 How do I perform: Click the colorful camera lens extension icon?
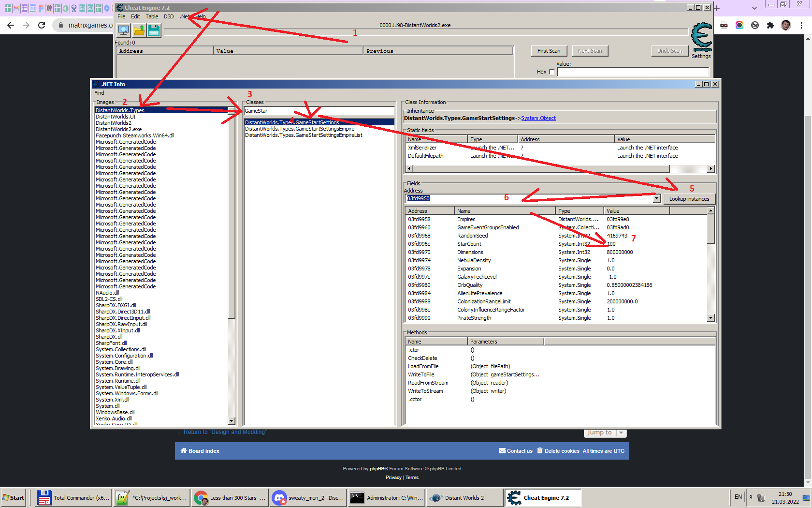(739, 25)
